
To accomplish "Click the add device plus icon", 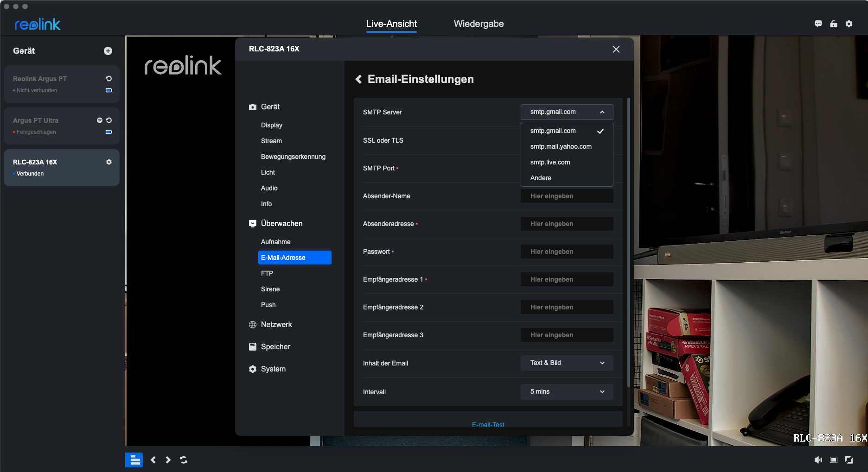I will [x=108, y=51].
